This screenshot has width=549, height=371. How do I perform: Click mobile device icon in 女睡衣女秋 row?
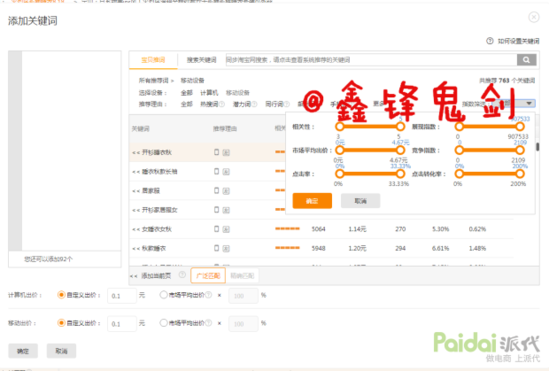tap(216, 229)
